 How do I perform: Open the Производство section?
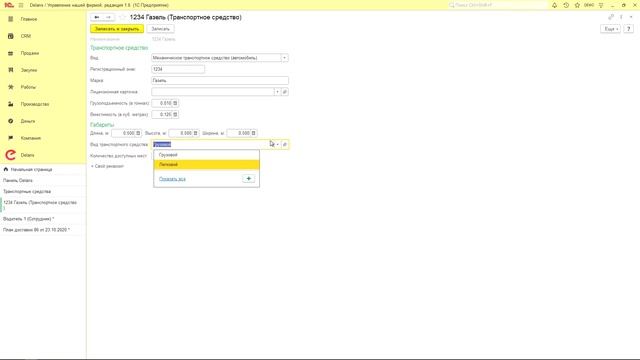coord(35,104)
